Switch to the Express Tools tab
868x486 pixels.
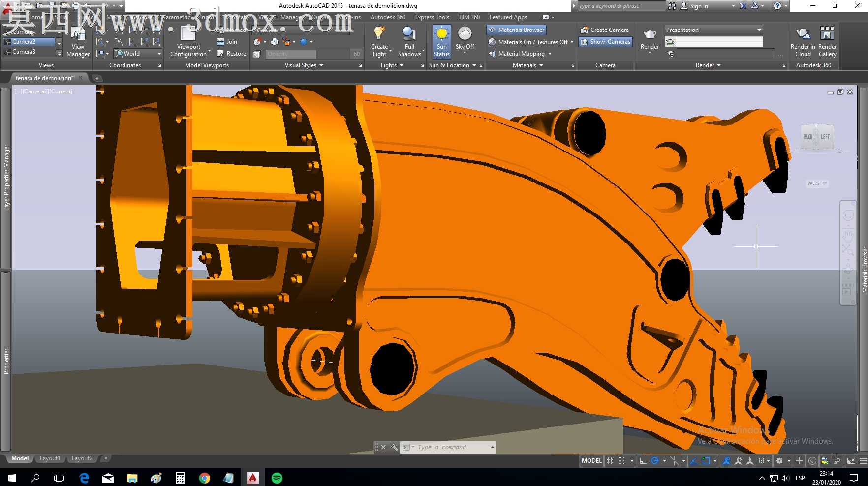[432, 17]
